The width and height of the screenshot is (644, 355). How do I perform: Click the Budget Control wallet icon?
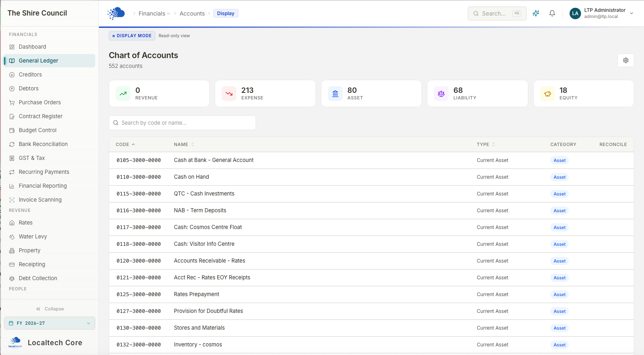pyautogui.click(x=12, y=130)
